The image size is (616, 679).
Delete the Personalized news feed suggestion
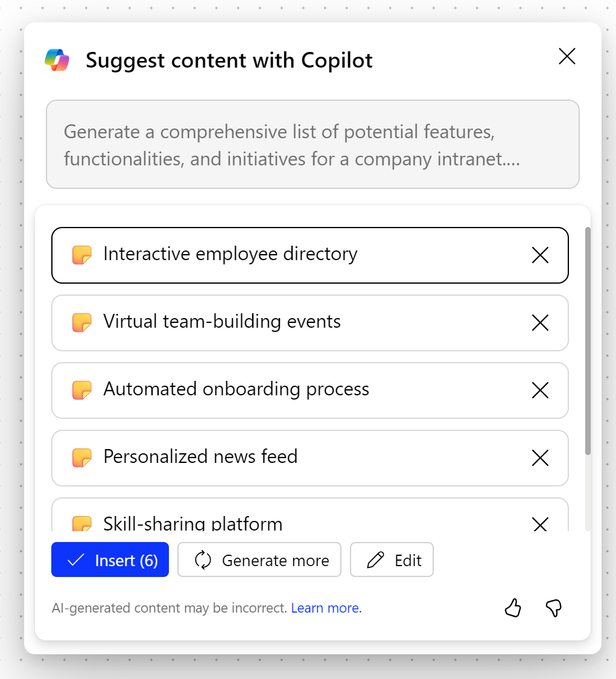[540, 457]
